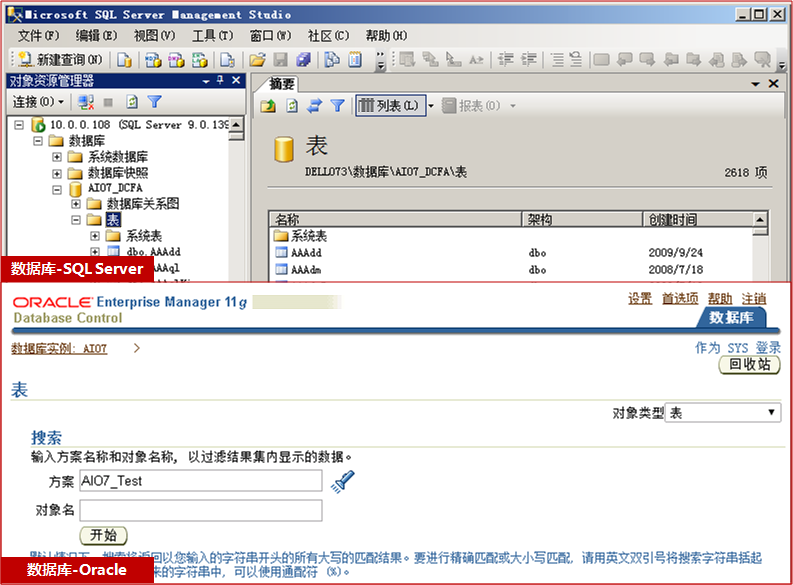Click the Oracle 帮助 link
793x585 pixels.
[x=720, y=299]
